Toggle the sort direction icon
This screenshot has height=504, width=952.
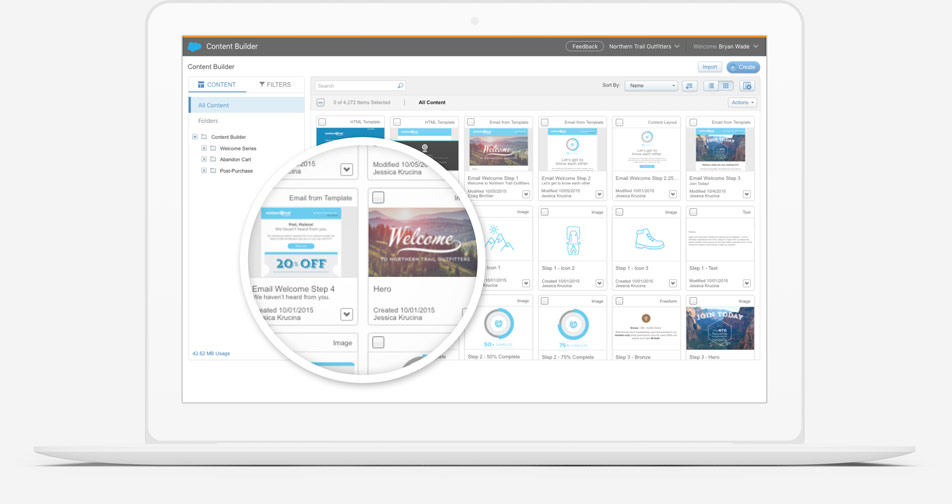[690, 86]
